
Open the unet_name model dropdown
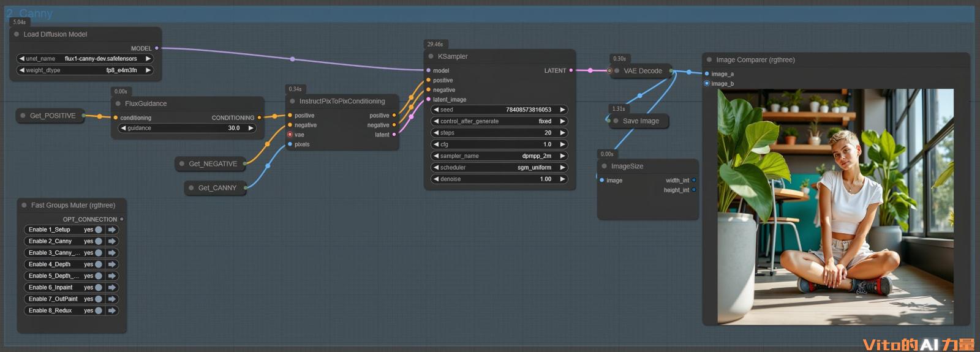click(x=85, y=59)
